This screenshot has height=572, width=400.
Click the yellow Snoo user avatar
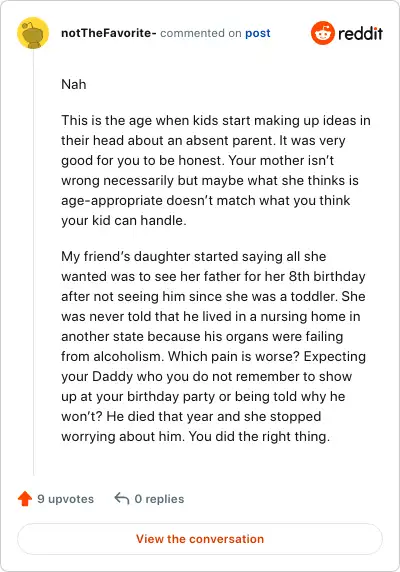[33, 33]
